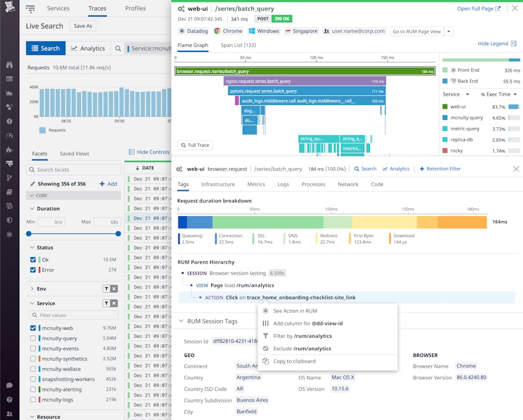The width and height of the screenshot is (523, 420).
Task: Switch to the Logs tab
Action: pos(283,184)
